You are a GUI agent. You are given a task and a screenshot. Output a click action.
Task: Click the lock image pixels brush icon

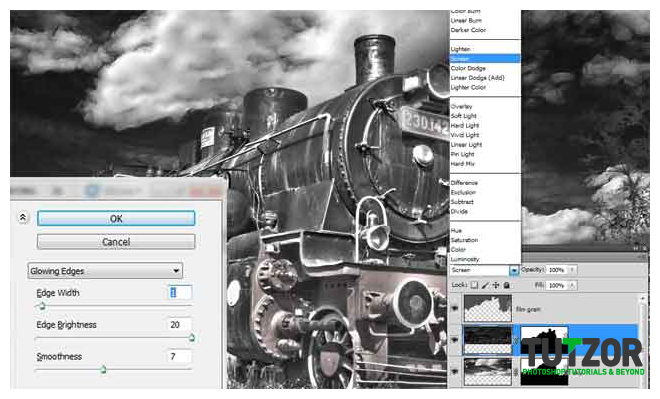[485, 285]
